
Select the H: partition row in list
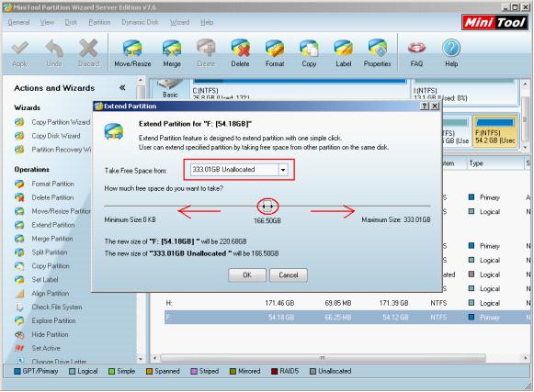347,303
